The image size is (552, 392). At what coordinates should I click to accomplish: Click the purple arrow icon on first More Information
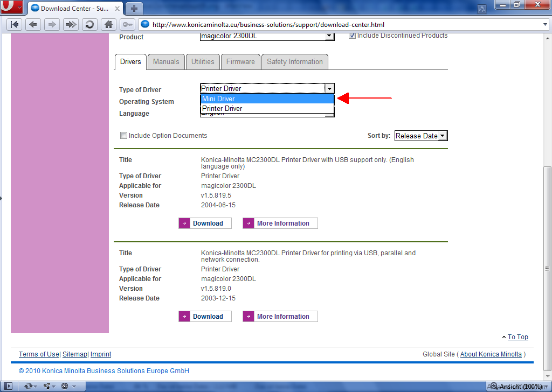[248, 223]
